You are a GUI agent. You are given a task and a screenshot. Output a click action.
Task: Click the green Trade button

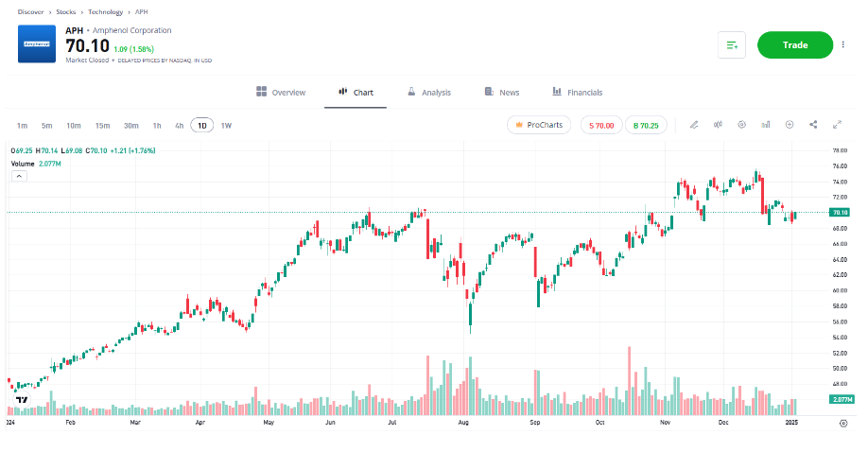(x=795, y=44)
